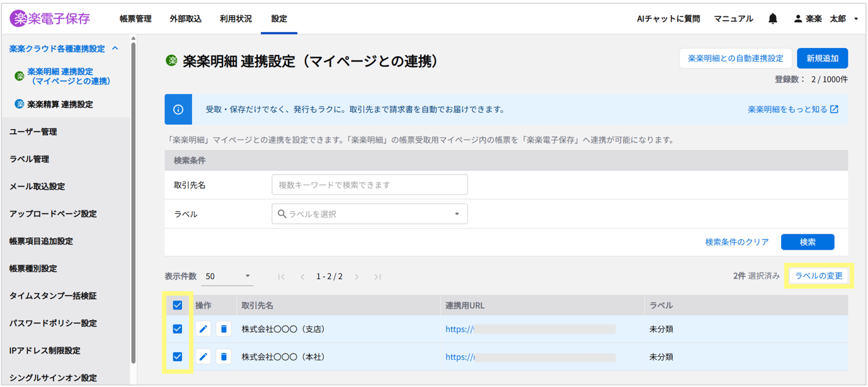Click the sidebar vertical scrollbar
Viewport: 868px width, 387px height.
point(133,202)
